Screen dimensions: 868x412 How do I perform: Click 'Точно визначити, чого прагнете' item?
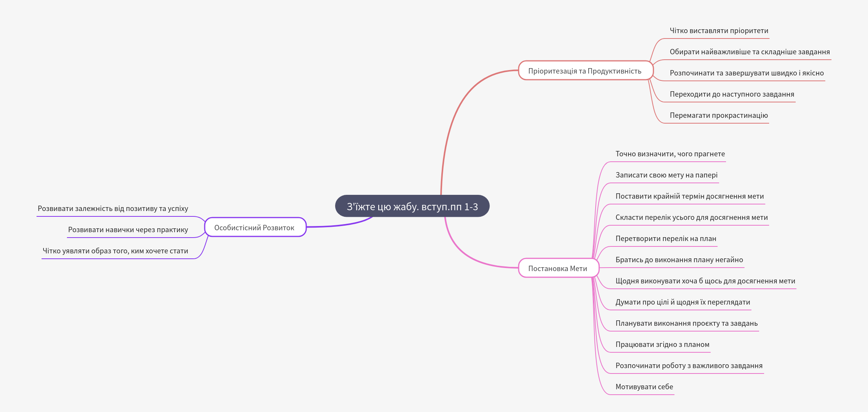click(x=670, y=154)
